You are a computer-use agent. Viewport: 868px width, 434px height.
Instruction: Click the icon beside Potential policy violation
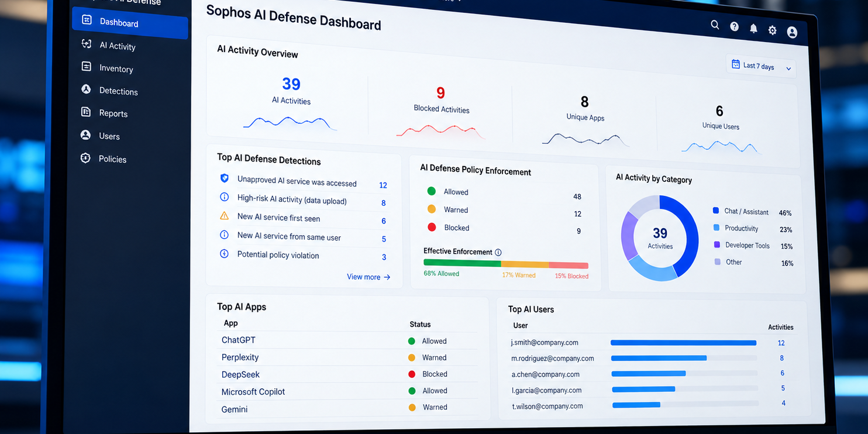(x=224, y=253)
